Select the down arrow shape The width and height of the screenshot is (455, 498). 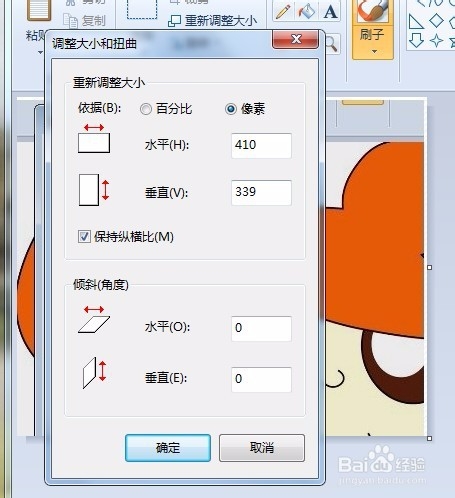(x=416, y=41)
